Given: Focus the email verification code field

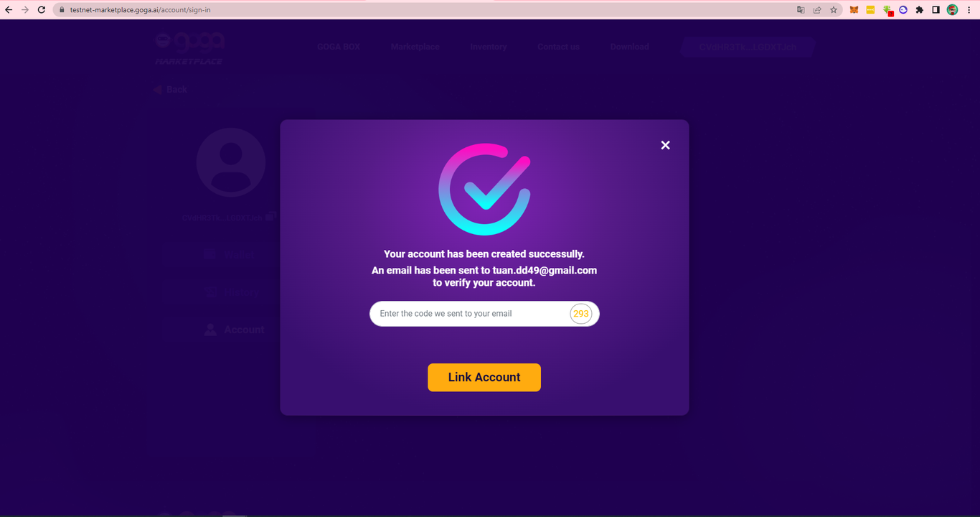Looking at the screenshot, I should [469, 314].
